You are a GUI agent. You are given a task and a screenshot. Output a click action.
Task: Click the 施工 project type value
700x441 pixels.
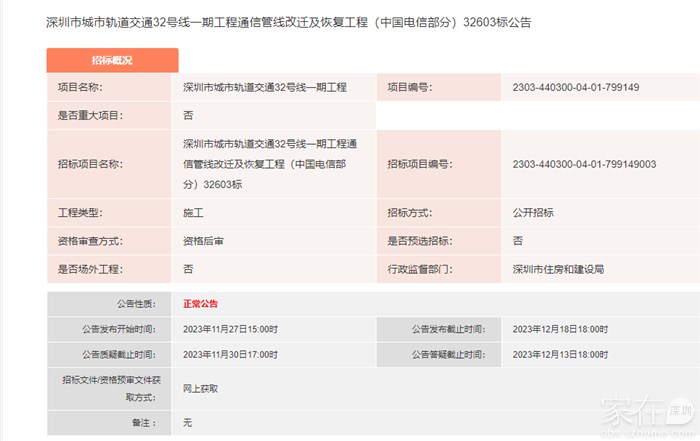coord(193,213)
